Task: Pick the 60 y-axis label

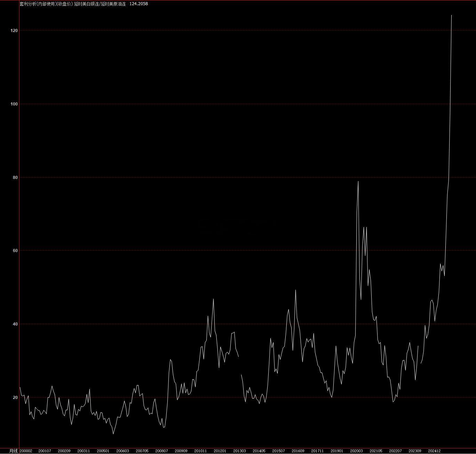Action: point(15,251)
